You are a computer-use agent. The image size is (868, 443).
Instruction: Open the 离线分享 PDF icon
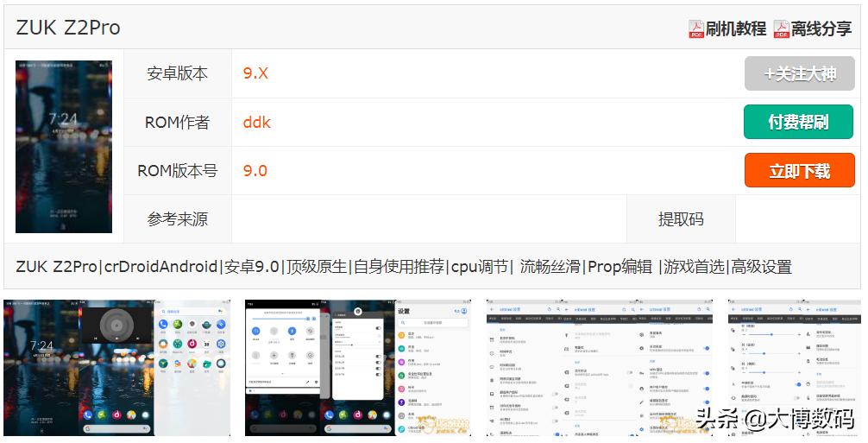pyautogui.click(x=781, y=28)
